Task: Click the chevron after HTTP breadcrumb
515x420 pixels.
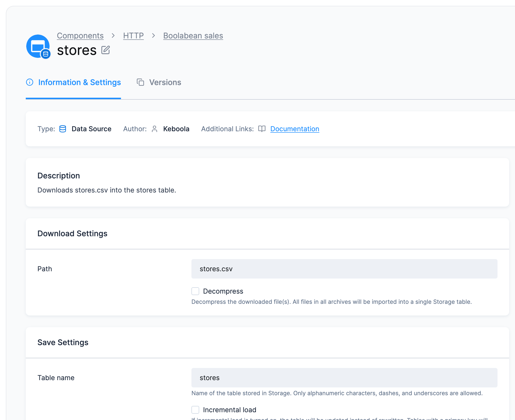Action: 154,36
